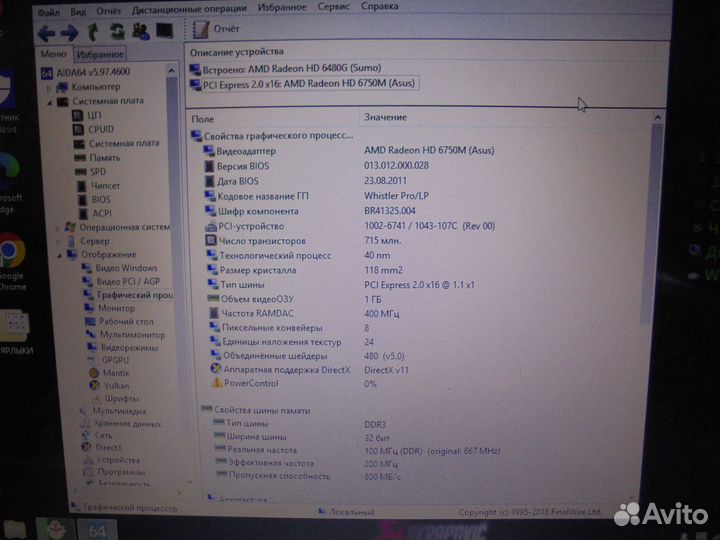Switch to the Избранное sidebar tab
Image resolution: width=720 pixels, height=540 pixels.
click(x=100, y=54)
